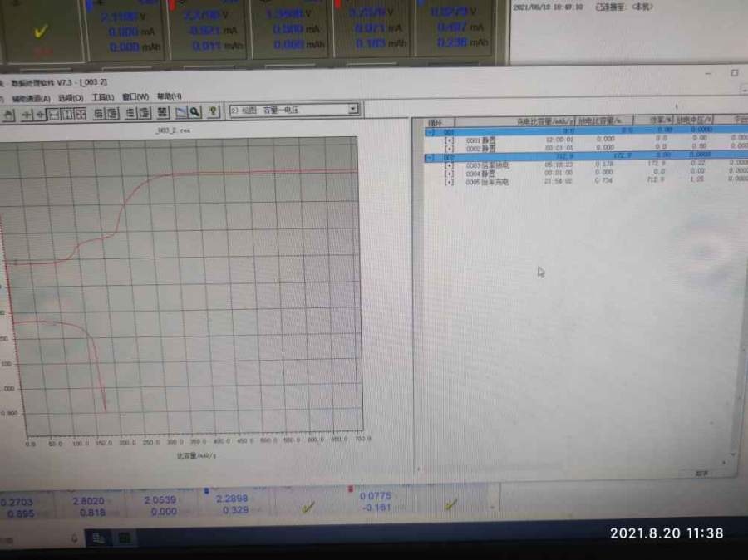Image resolution: width=748 pixels, height=560 pixels.
Task: Click the single-pane layout toolbar icon
Action: (x=54, y=114)
